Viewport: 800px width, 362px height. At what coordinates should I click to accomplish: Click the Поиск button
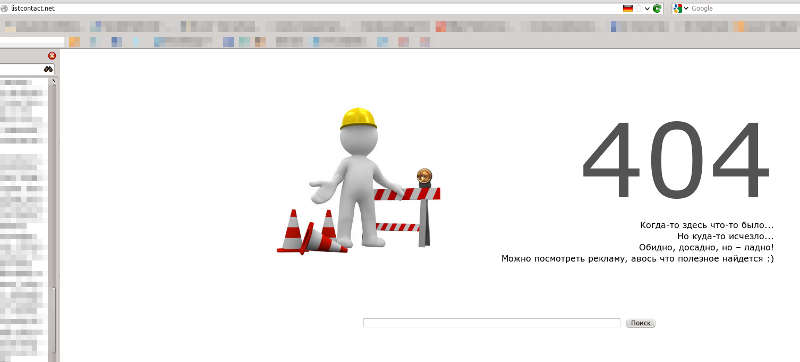click(x=640, y=323)
